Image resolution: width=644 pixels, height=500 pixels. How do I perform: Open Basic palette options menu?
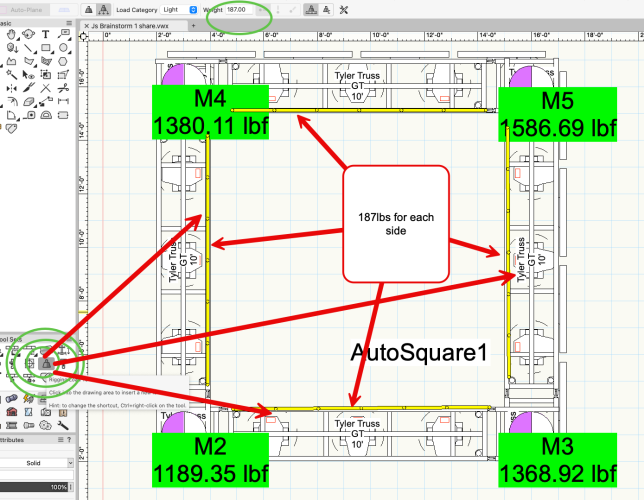coord(68,22)
